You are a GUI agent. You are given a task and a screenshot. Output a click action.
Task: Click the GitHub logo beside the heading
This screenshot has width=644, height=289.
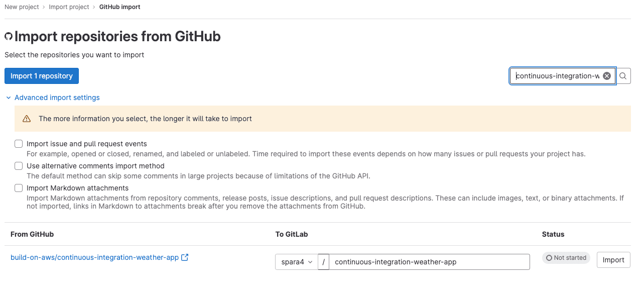[x=9, y=37]
